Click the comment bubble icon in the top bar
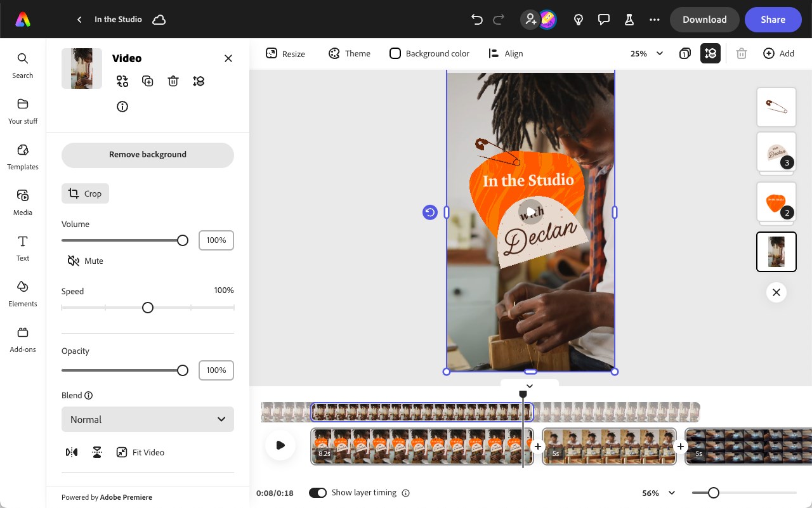Image resolution: width=812 pixels, height=508 pixels. click(x=604, y=20)
